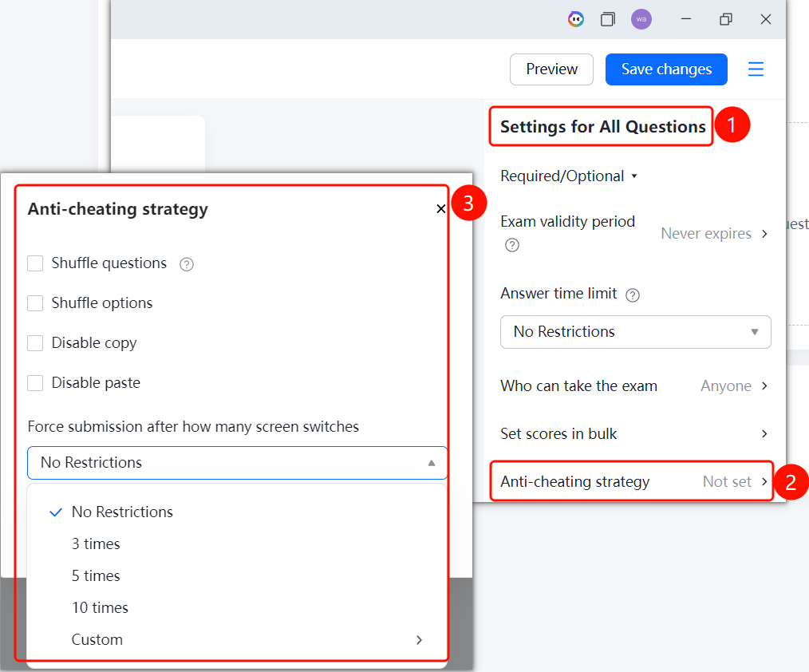Click help icon beside Answer time limit

click(633, 294)
